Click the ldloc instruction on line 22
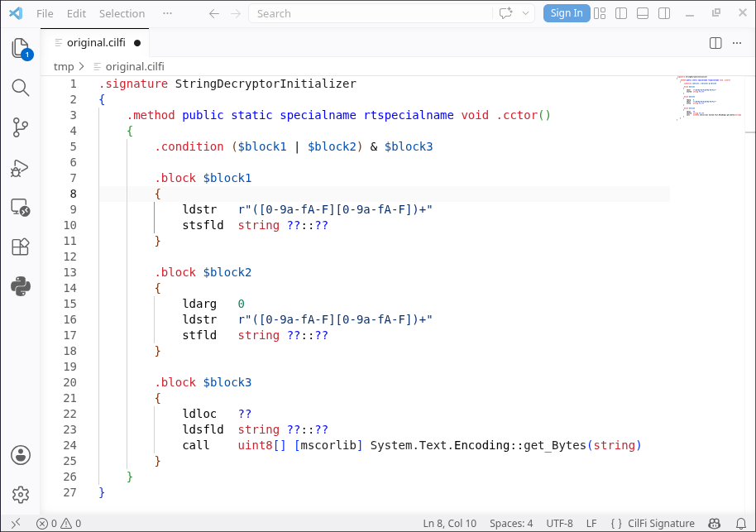This screenshot has height=532, width=756. 199,414
